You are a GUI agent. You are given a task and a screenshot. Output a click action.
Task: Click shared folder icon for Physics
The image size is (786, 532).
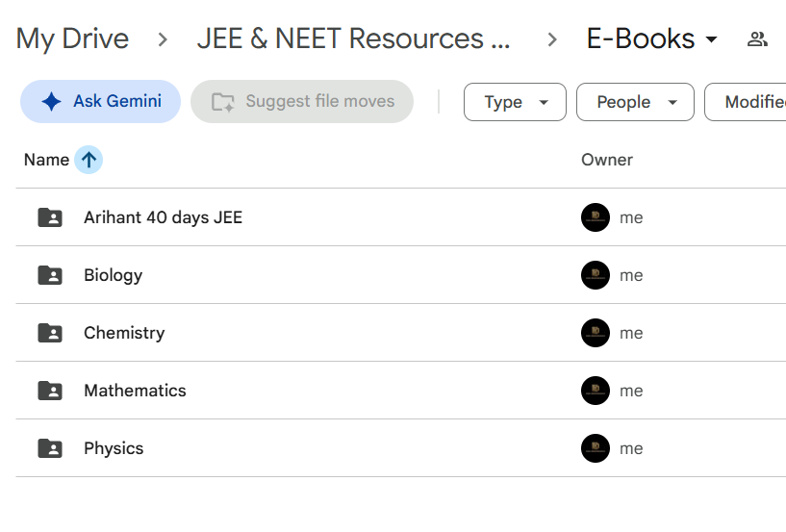pos(50,448)
